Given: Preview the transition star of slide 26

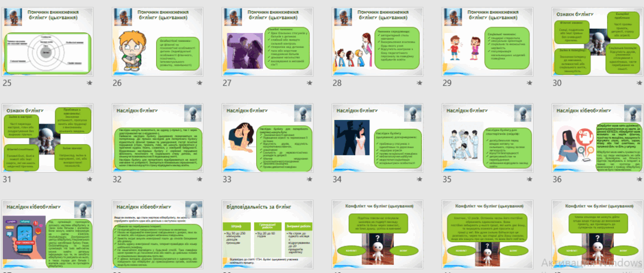Looking at the screenshot, I should pyautogui.click(x=199, y=83).
